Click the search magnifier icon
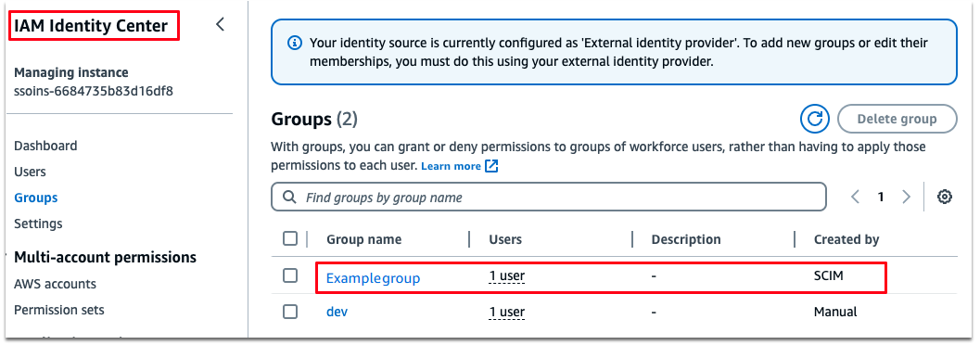 coord(289,198)
